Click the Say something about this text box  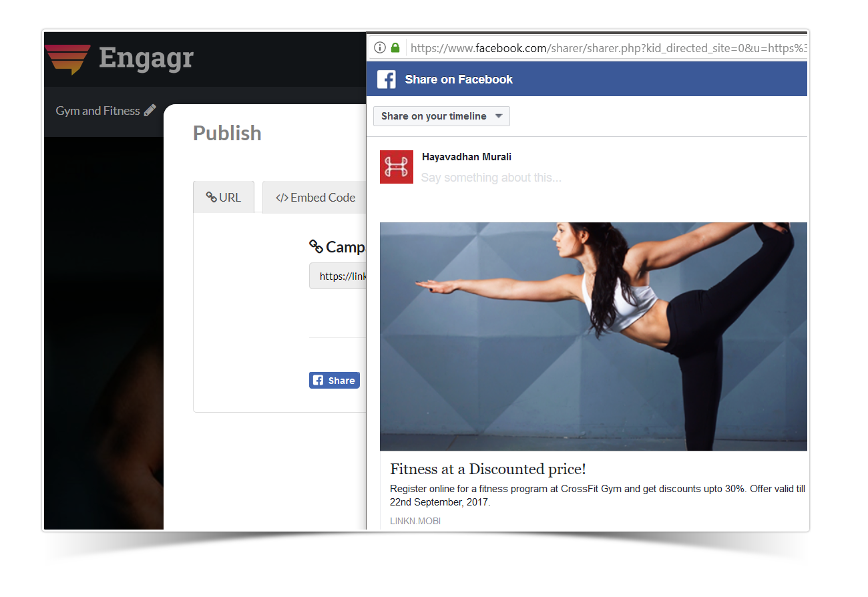tap(491, 178)
